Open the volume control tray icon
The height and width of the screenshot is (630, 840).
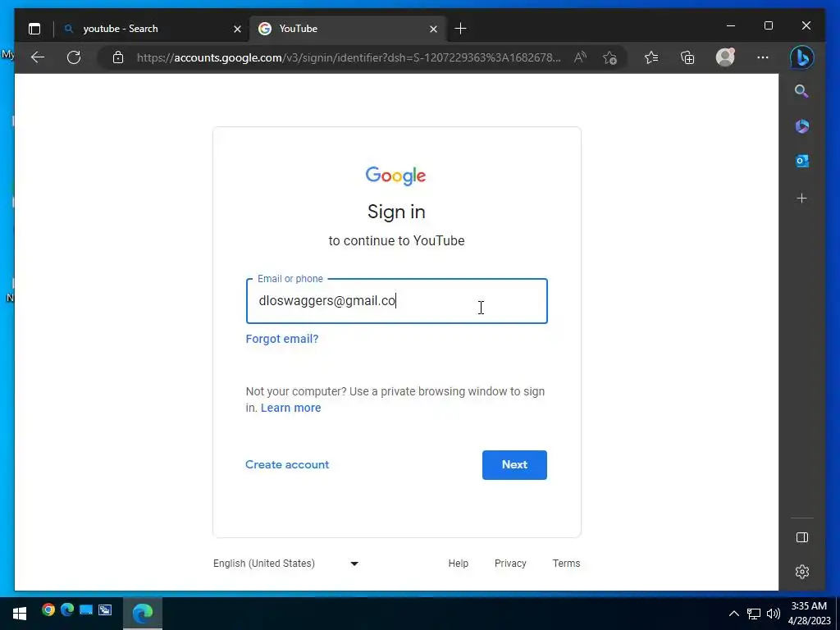(x=773, y=614)
